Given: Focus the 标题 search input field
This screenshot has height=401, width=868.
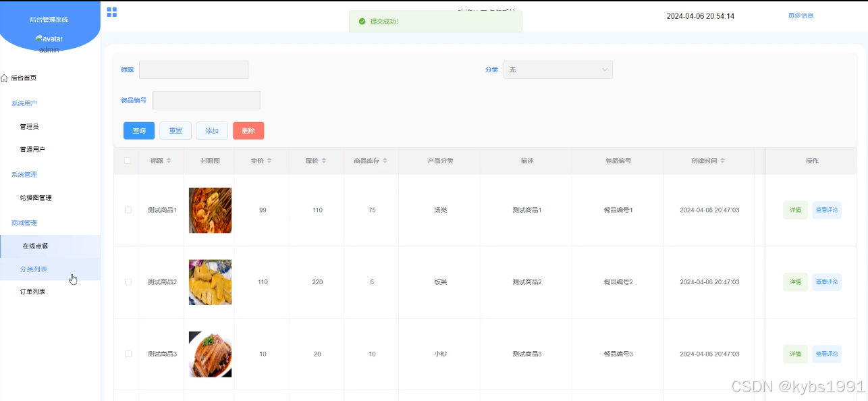Looking at the screenshot, I should [x=194, y=70].
